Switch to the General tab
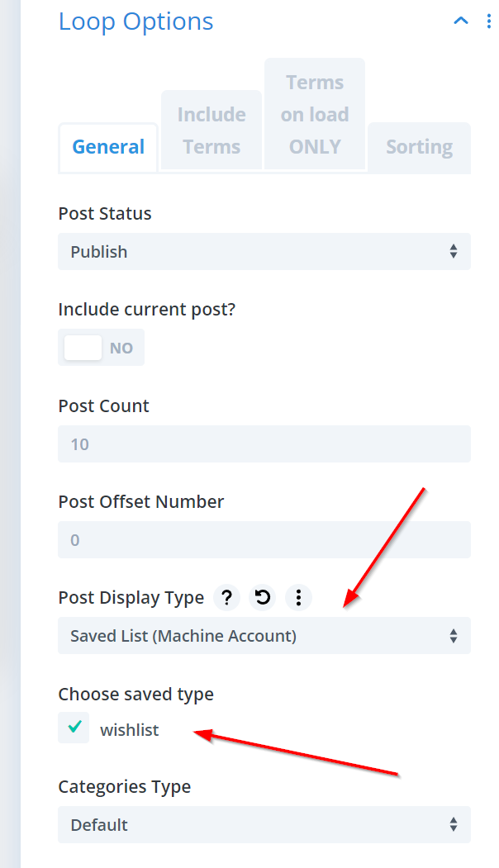Image resolution: width=499 pixels, height=868 pixels. coord(108,148)
